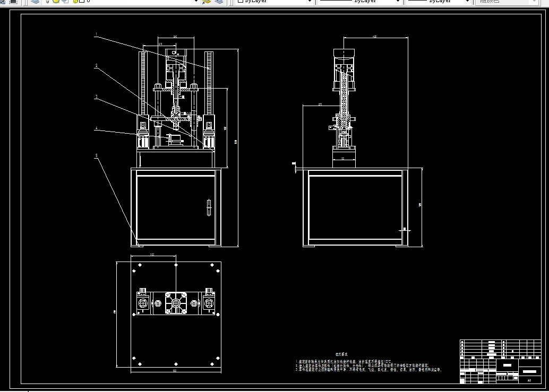The height and width of the screenshot is (392, 549).
Task: Select part balloon number 1
Action: (x=96, y=34)
